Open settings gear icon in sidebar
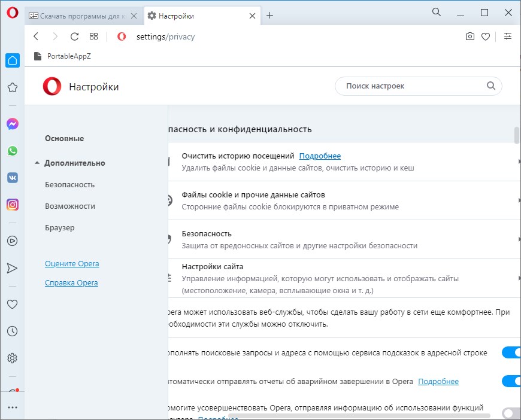 [13, 358]
